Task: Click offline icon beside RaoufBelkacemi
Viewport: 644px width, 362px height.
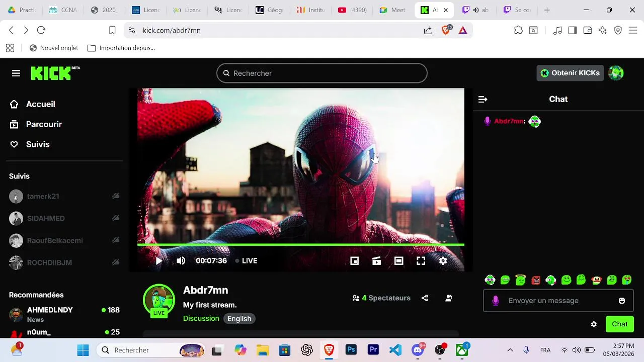Action: [x=116, y=240]
